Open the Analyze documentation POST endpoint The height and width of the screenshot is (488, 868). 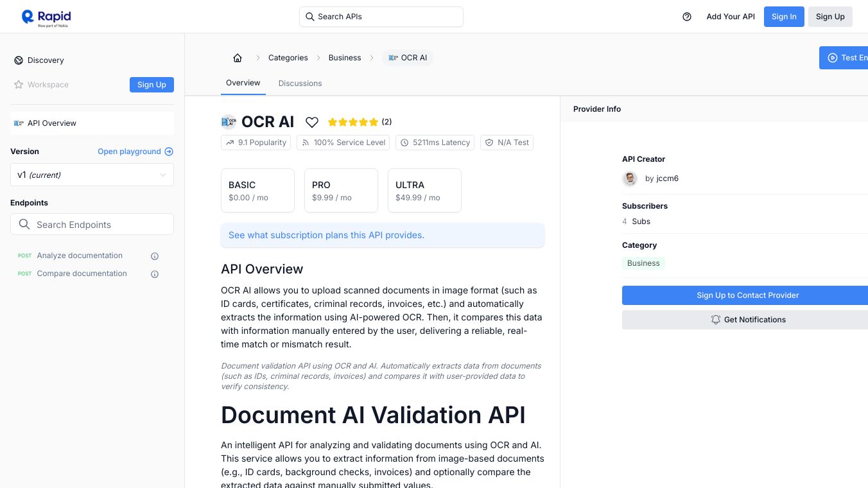click(80, 256)
